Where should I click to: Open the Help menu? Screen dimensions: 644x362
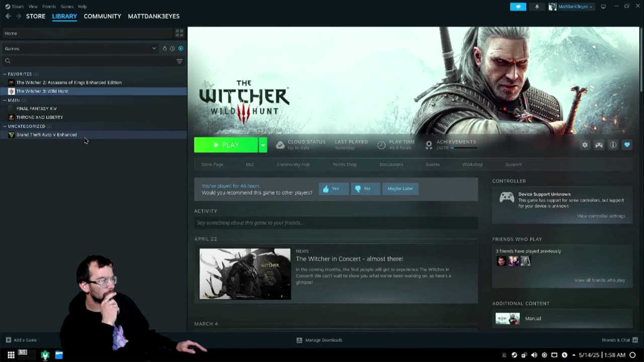point(83,7)
